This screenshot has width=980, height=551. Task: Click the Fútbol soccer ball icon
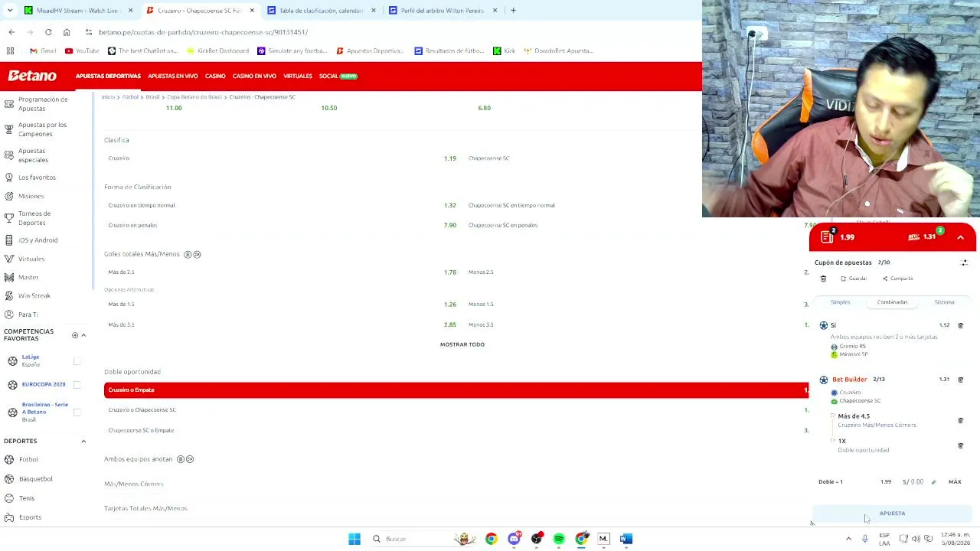coord(9,459)
